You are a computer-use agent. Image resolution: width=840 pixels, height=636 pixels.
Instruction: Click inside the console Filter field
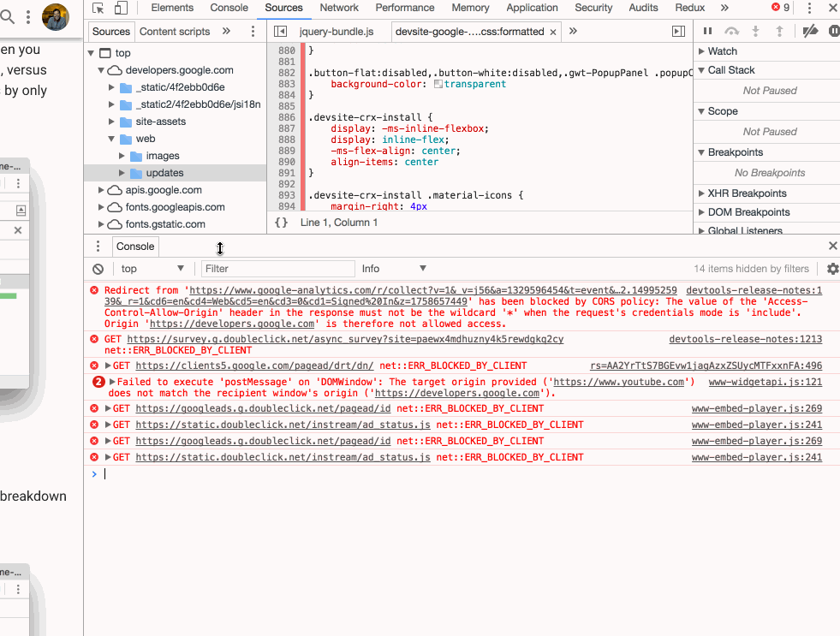pyautogui.click(x=277, y=268)
